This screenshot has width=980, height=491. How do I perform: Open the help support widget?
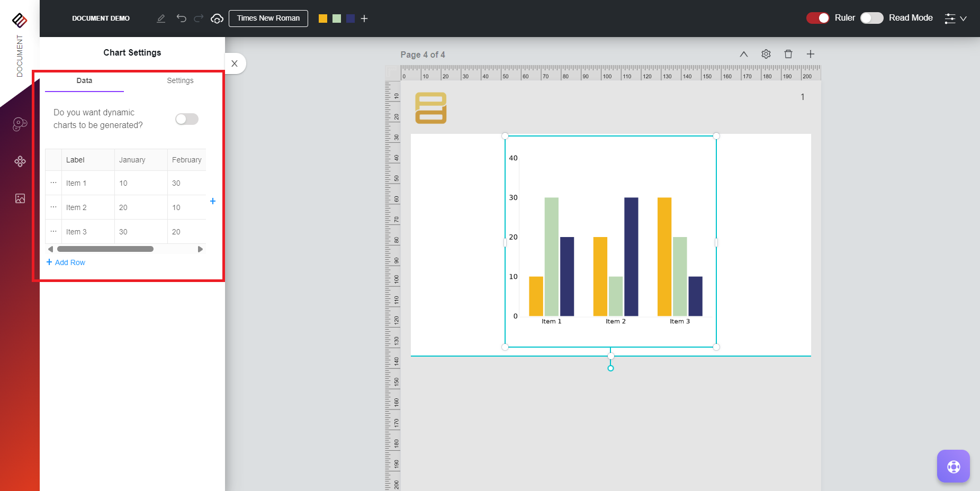(953, 466)
